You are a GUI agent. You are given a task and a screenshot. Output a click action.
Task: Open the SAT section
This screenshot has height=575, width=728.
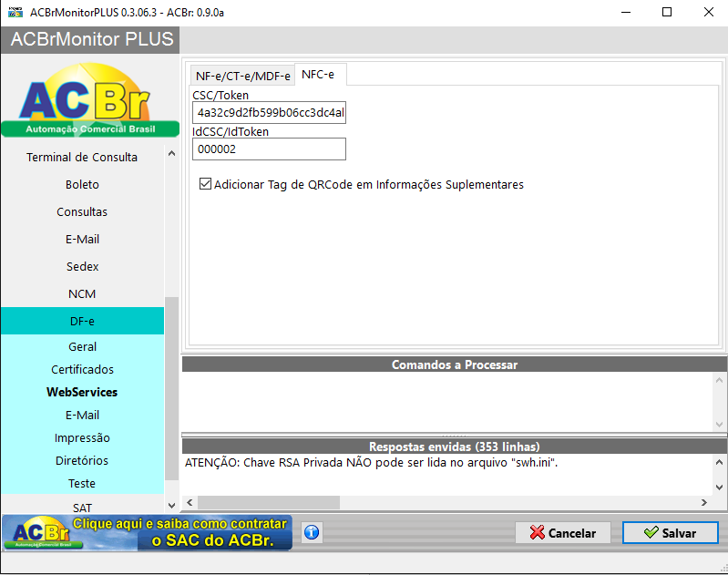(82, 508)
